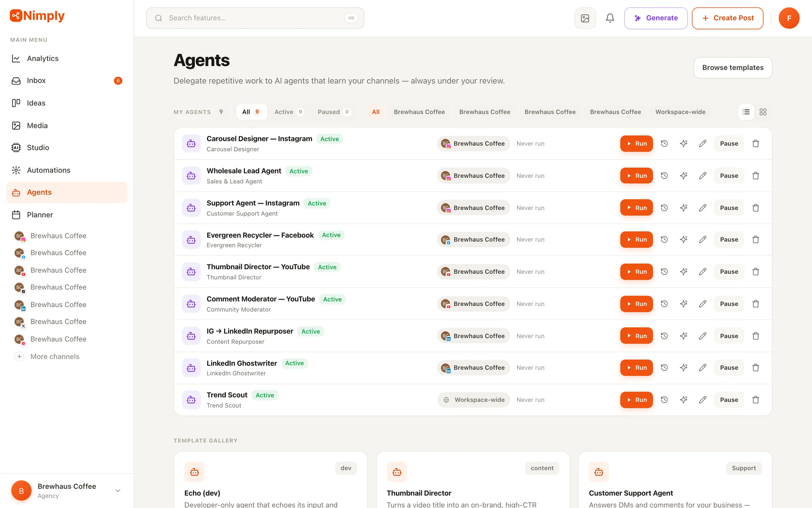Expand the Brewhaus Coffee workspace switcher
Viewport: 812px width, 508px height.
(x=67, y=490)
